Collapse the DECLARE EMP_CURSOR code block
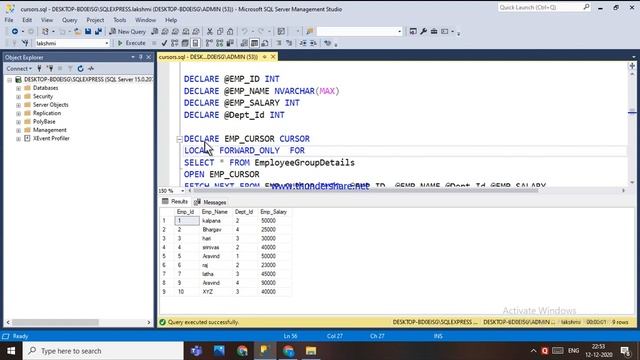 point(179,139)
